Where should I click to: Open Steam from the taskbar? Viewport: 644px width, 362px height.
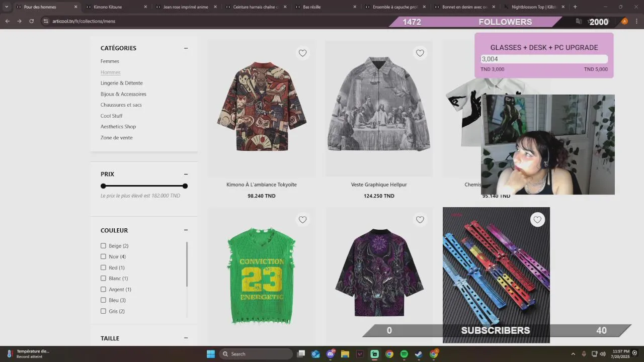point(419,354)
